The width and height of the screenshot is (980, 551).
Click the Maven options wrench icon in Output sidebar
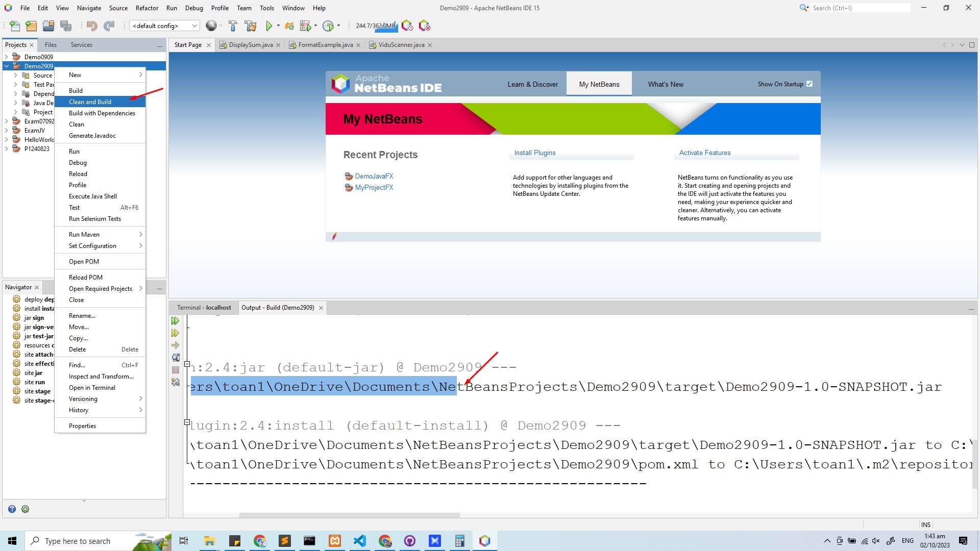[x=175, y=382]
